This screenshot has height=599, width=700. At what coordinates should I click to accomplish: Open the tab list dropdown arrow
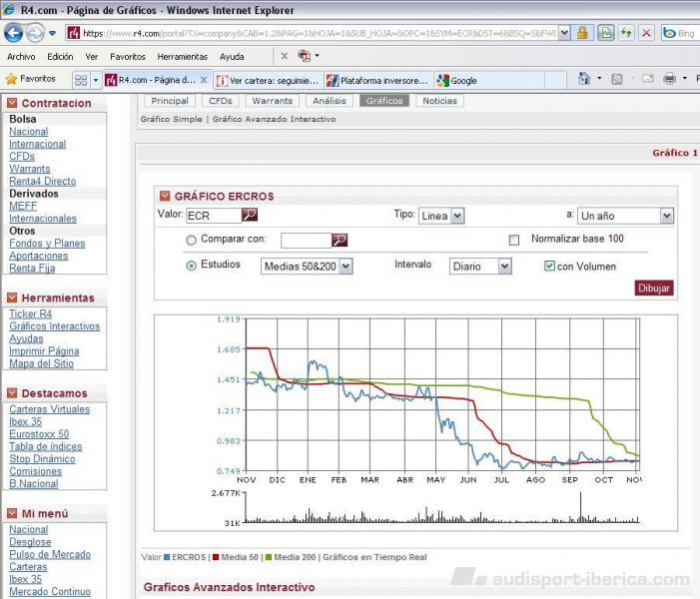[x=95, y=80]
